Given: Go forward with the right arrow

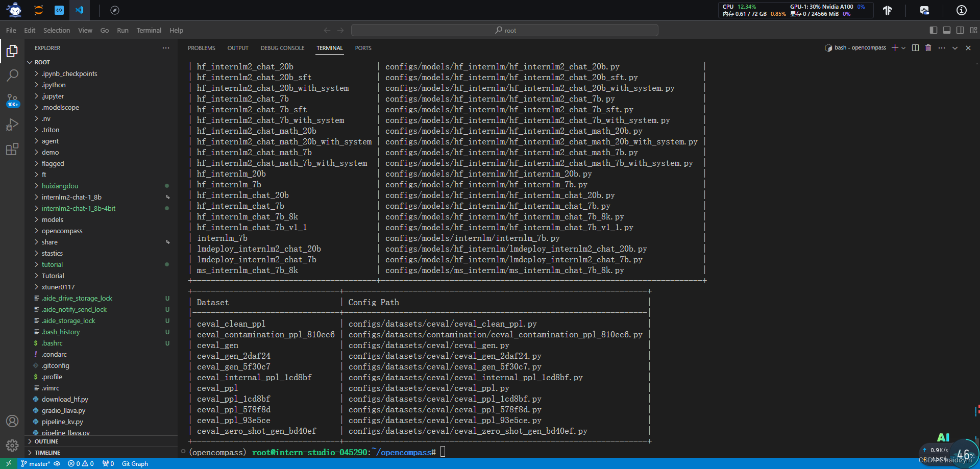Looking at the screenshot, I should point(340,31).
